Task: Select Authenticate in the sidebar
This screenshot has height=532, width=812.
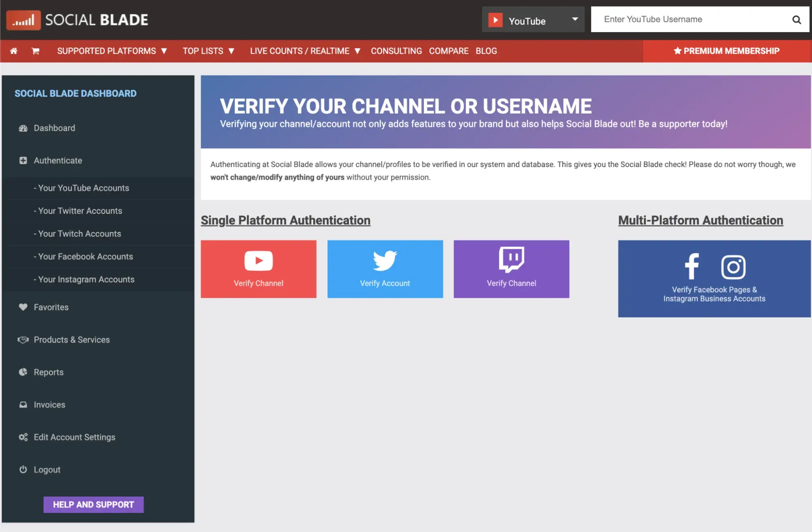Action: tap(58, 161)
